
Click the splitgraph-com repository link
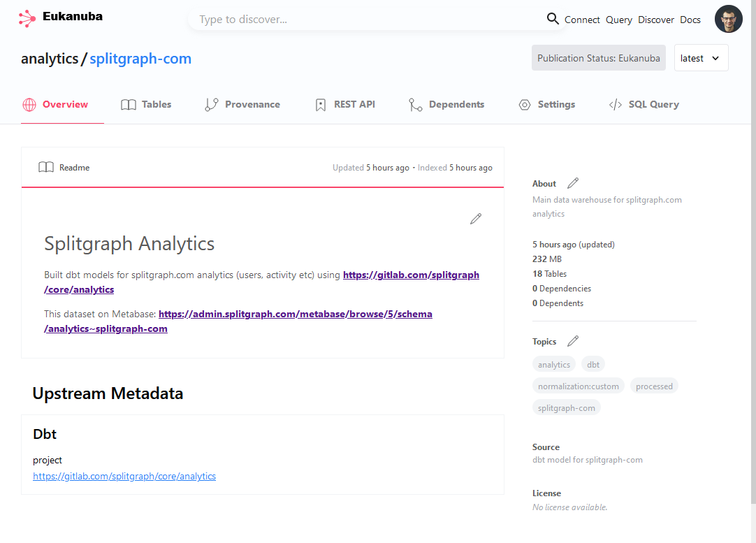pyautogui.click(x=140, y=58)
